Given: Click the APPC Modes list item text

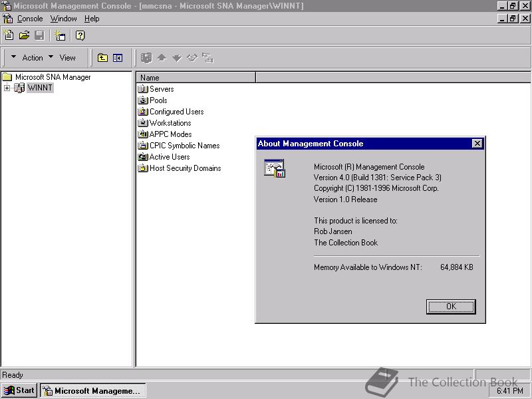Looking at the screenshot, I should 170,134.
